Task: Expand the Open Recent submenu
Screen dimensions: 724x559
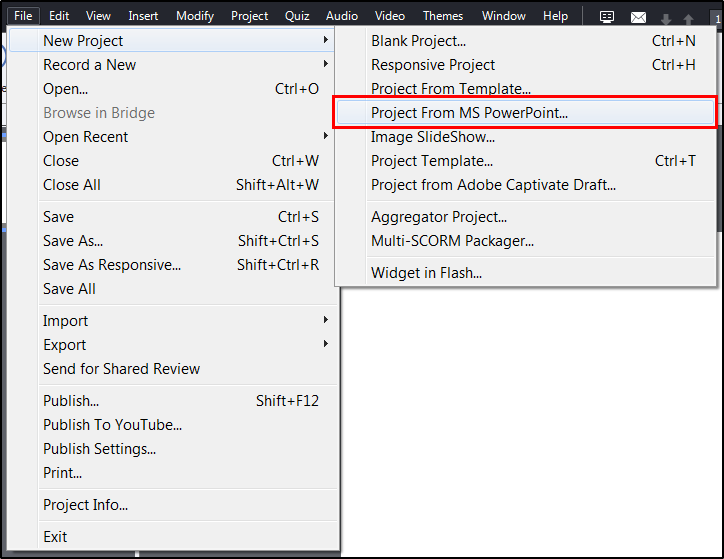Action: 325,136
